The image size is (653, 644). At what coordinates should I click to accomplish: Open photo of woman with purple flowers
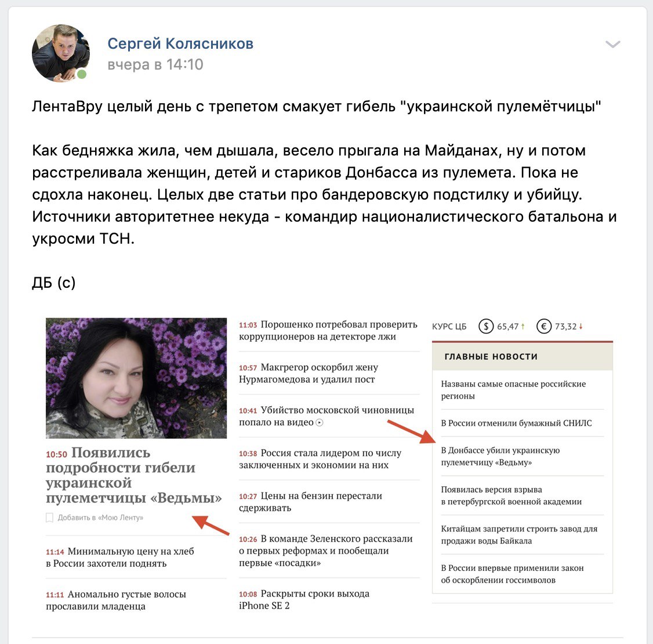coord(136,378)
